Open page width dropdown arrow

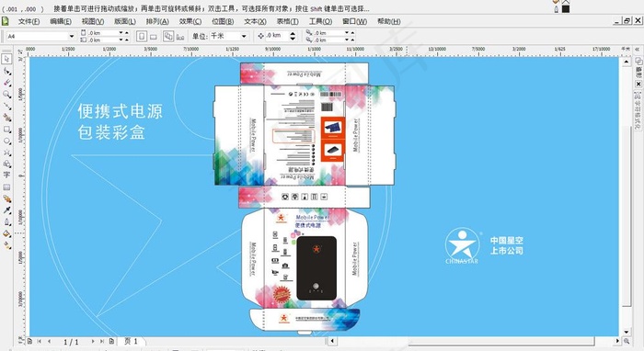(x=121, y=32)
